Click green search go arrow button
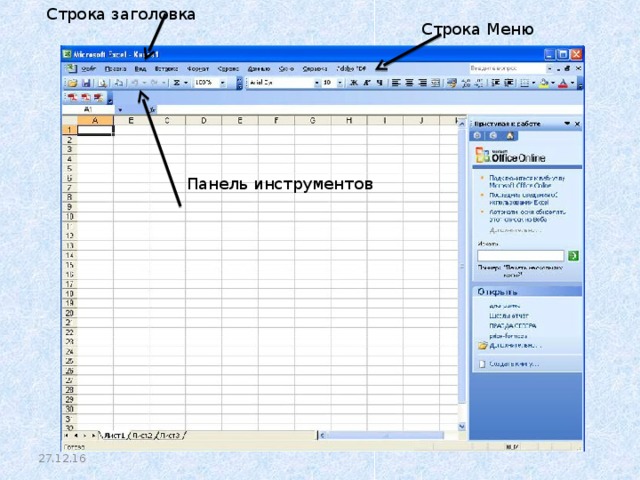This screenshot has width=640, height=480. (573, 256)
